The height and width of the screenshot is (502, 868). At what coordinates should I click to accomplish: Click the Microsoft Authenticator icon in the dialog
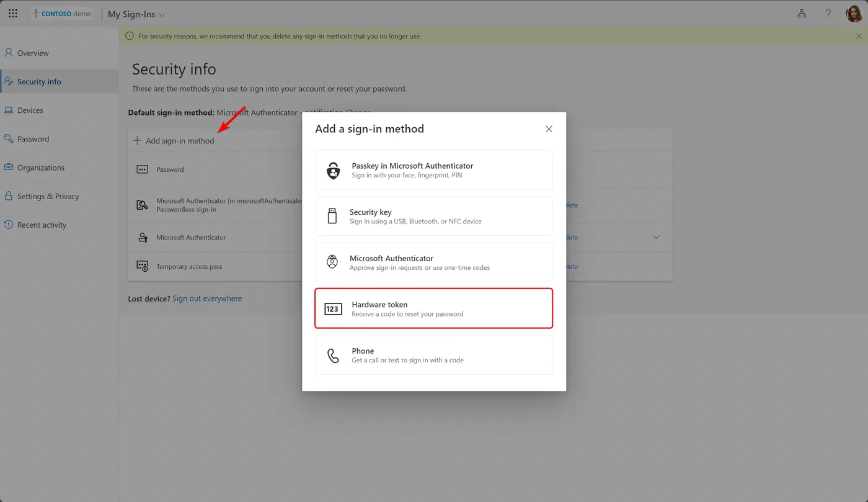point(332,262)
